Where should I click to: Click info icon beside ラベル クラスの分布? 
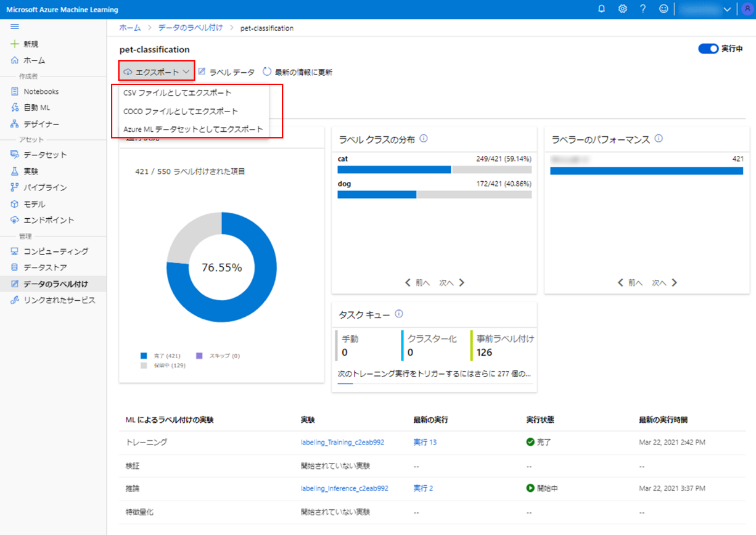[x=424, y=139]
